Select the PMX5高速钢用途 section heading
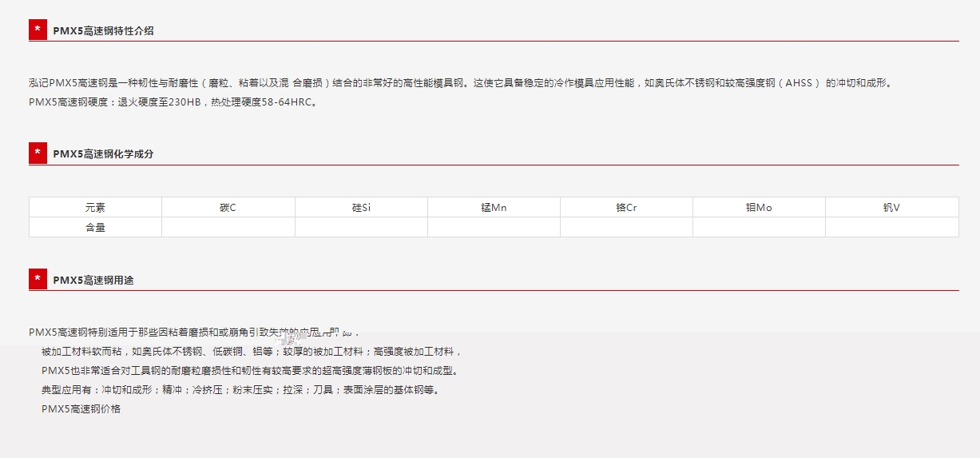This screenshot has width=980, height=458. point(93,281)
